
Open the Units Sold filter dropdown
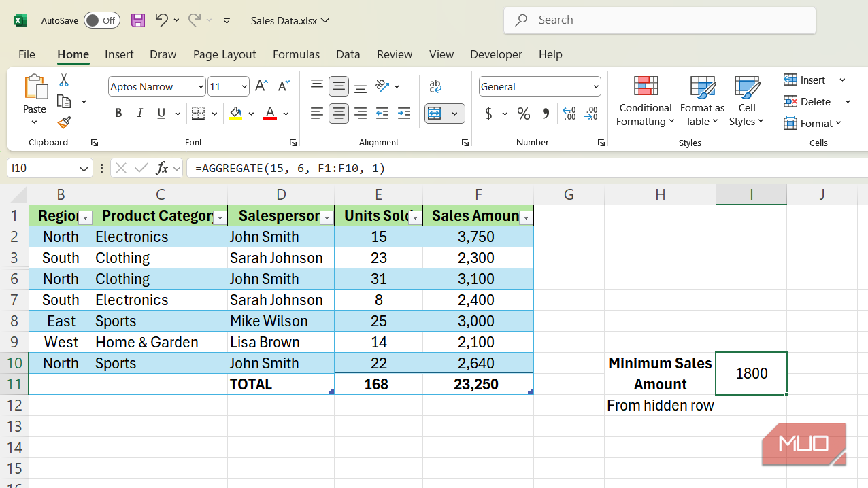pos(415,218)
